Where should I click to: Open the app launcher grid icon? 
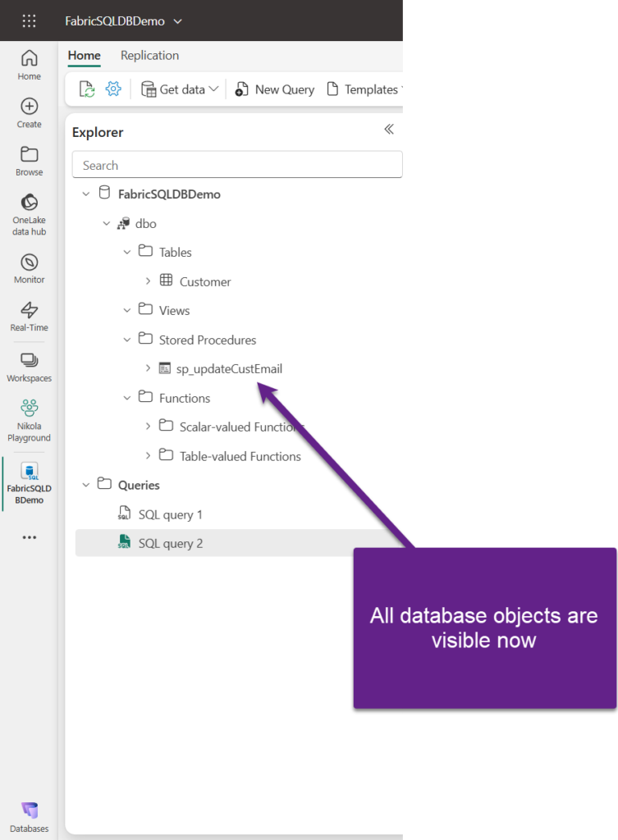[29, 21]
